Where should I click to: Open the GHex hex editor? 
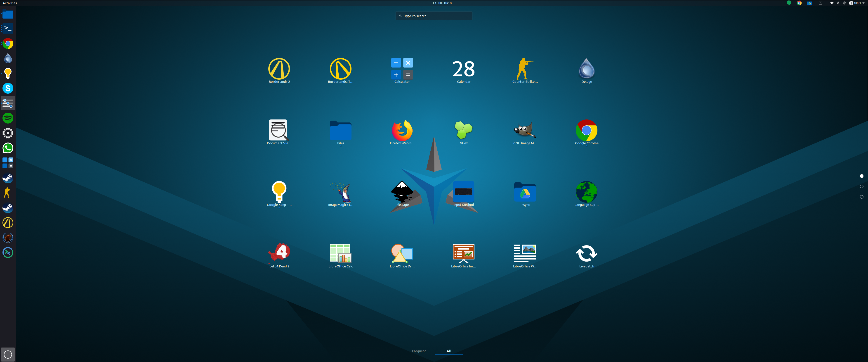pyautogui.click(x=463, y=132)
